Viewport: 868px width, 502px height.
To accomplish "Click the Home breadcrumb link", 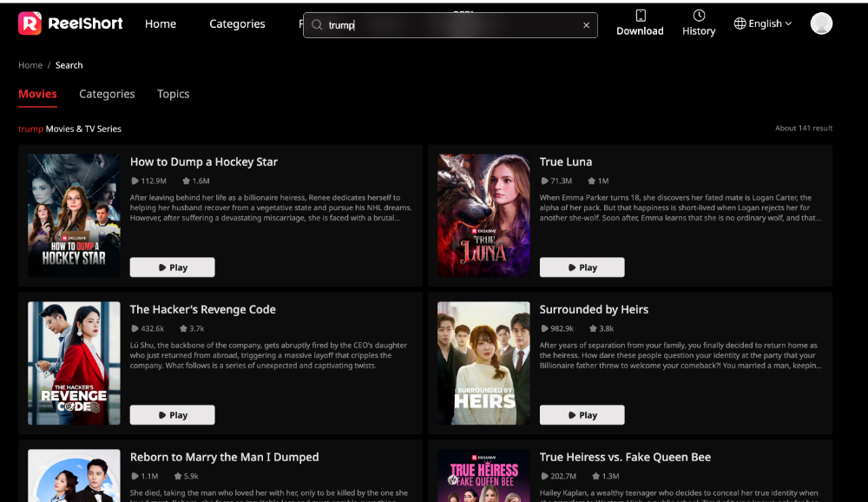I will click(x=30, y=65).
